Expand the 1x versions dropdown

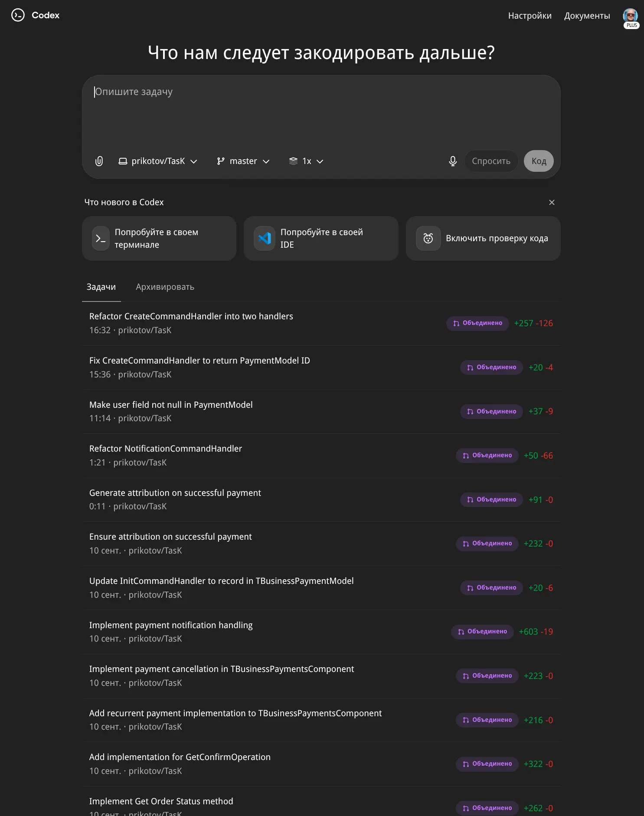(306, 161)
